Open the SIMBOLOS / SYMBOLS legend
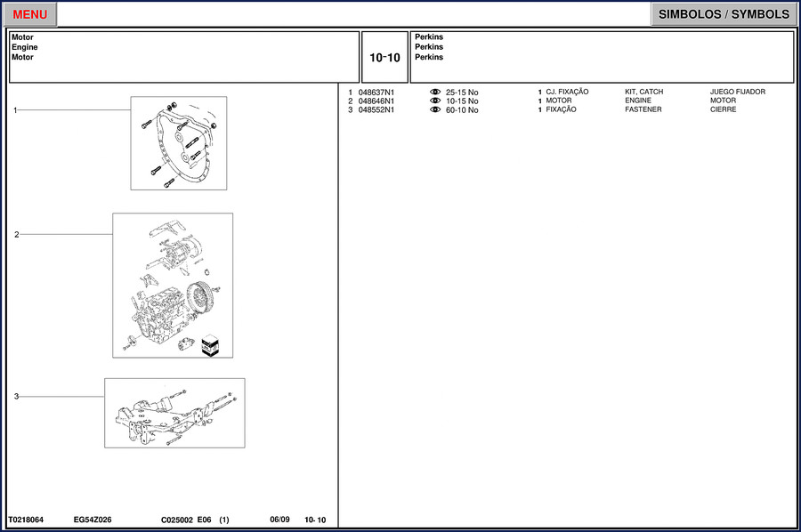 point(724,14)
